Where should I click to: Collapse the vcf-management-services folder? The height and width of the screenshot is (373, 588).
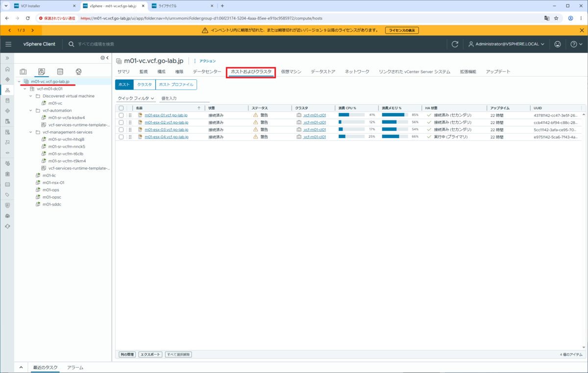coord(31,132)
